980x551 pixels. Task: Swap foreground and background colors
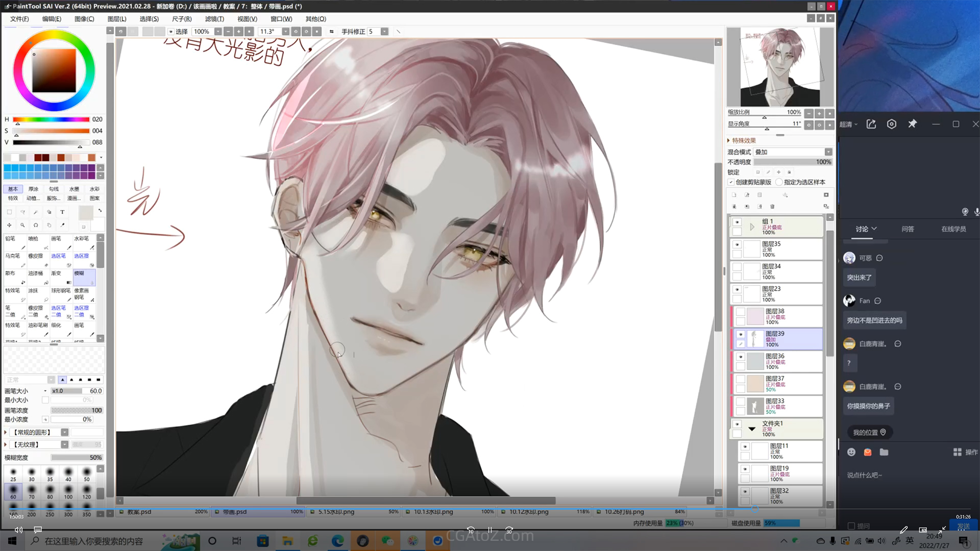(100, 210)
